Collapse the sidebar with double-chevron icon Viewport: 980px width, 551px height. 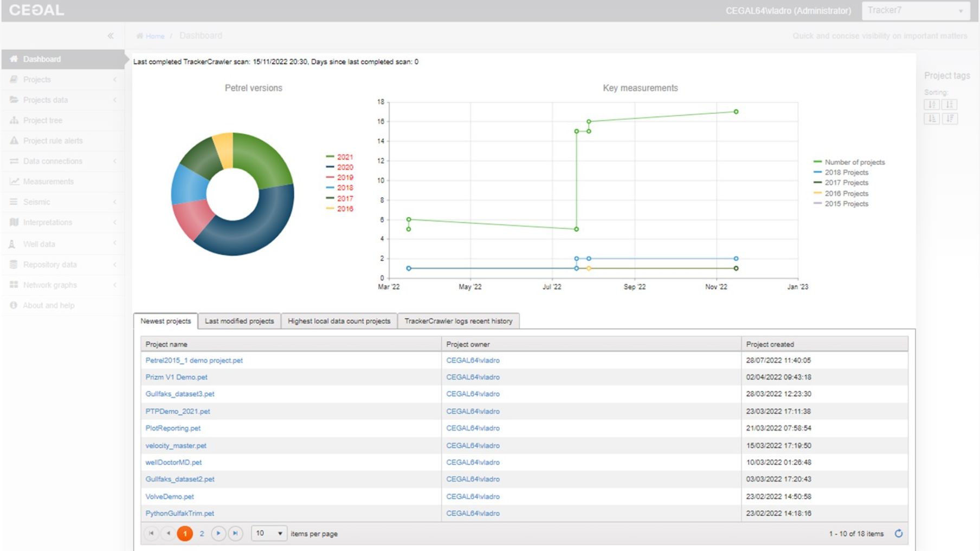[111, 36]
